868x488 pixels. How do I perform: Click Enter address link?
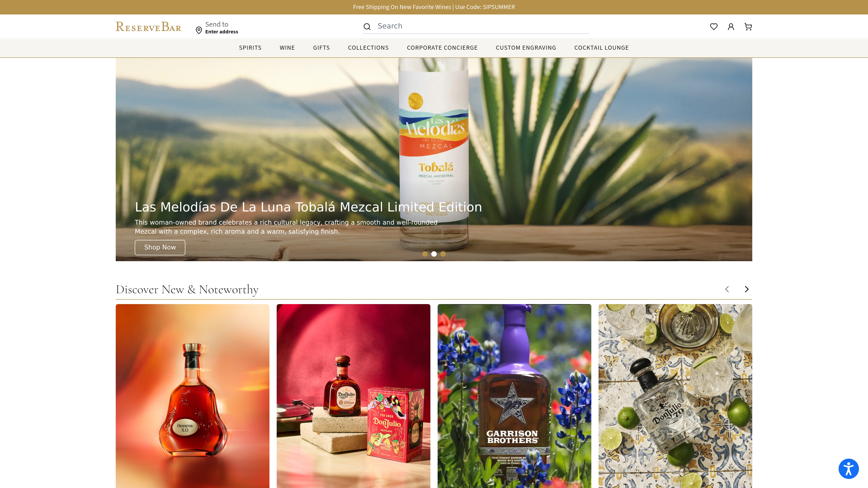tap(221, 32)
